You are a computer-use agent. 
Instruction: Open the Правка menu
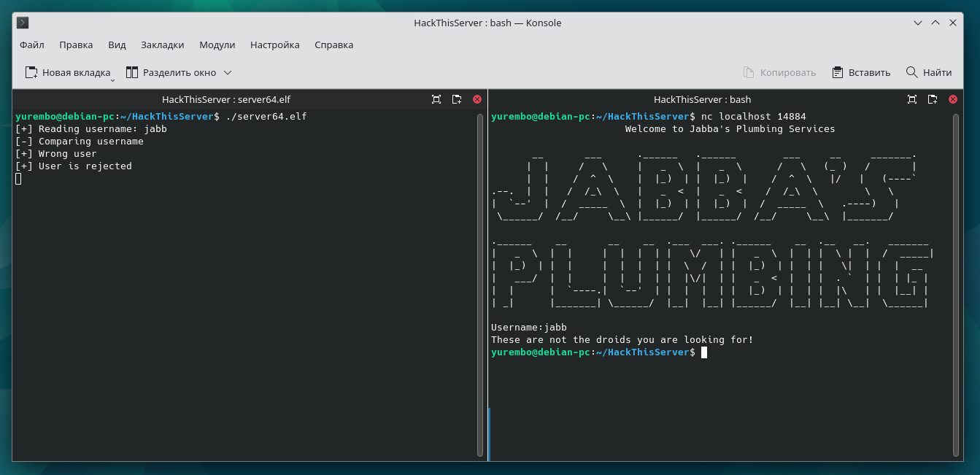click(76, 45)
